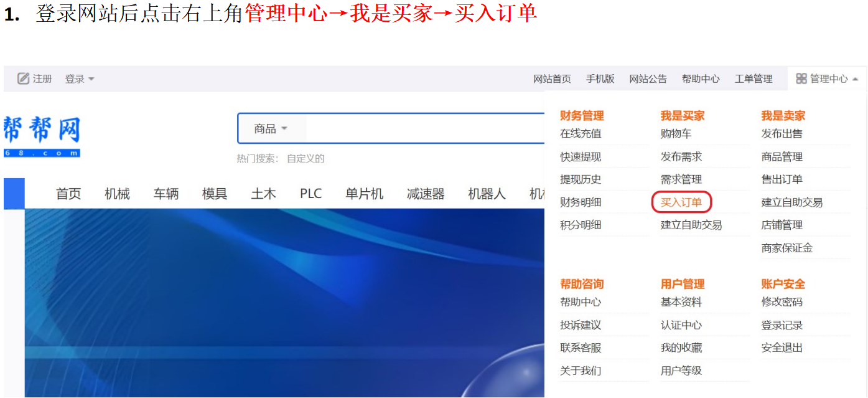868x398 pixels.
Task: Click the register pencil icon
Action: [24, 78]
